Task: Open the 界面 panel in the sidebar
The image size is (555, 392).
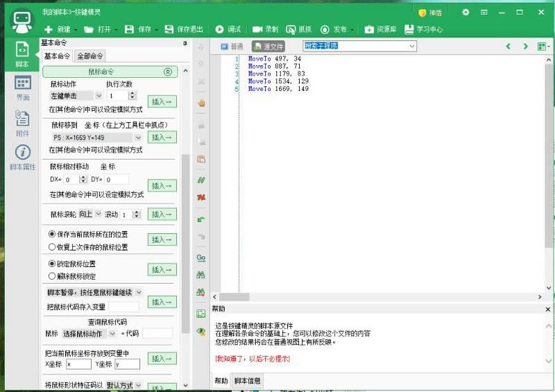Action: [22, 88]
